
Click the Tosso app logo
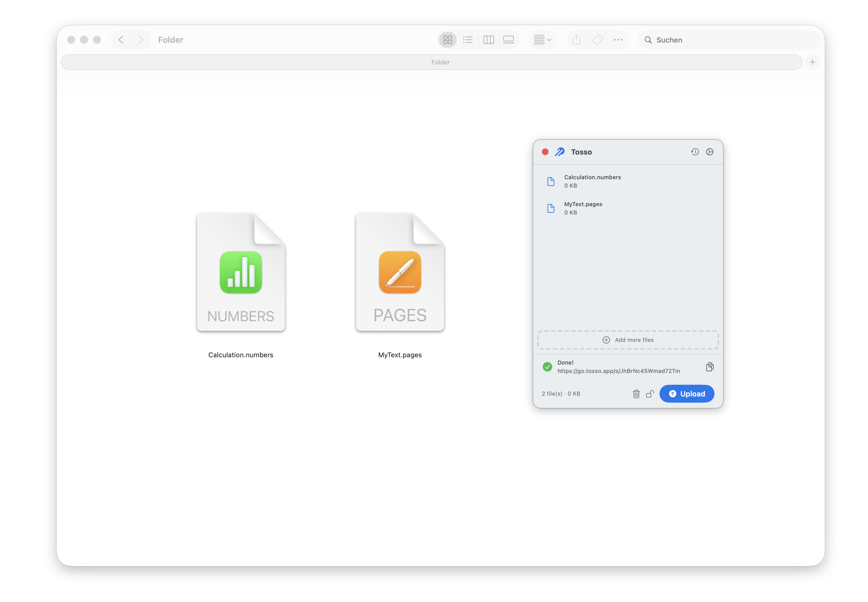pos(560,152)
